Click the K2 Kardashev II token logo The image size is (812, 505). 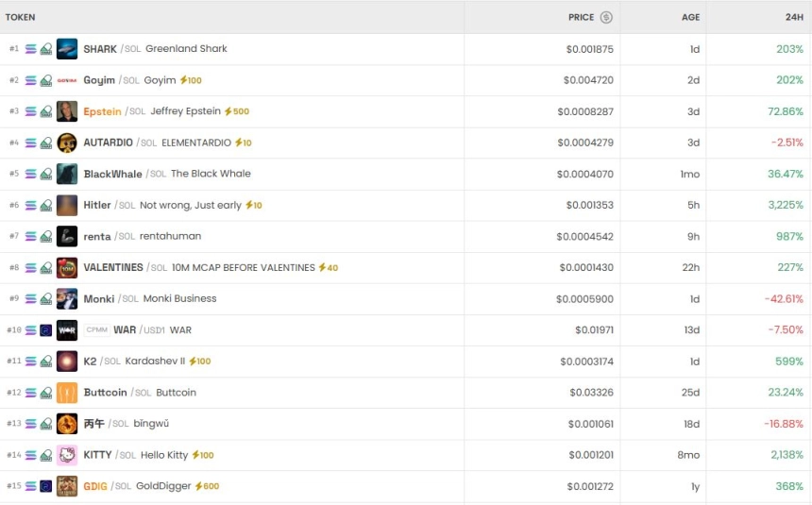tap(67, 362)
